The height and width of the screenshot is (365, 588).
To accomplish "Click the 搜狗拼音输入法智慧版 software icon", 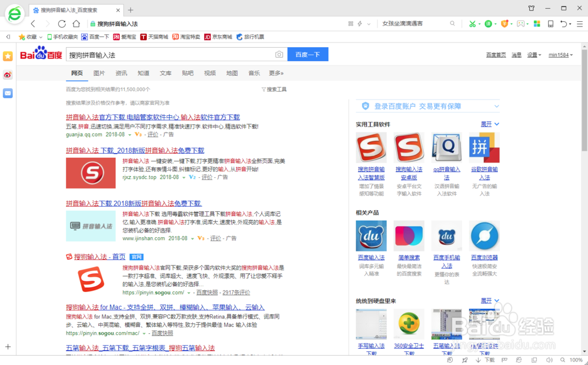I will [x=371, y=148].
